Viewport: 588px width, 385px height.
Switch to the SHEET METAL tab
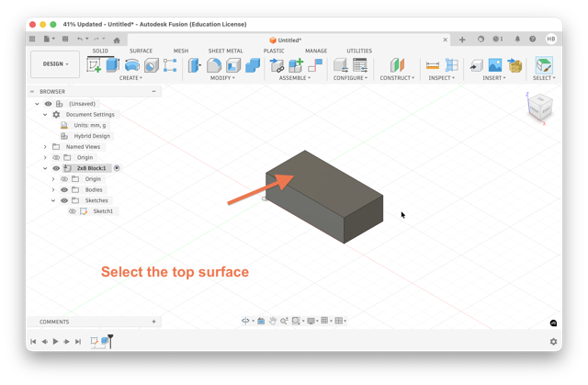coord(225,51)
